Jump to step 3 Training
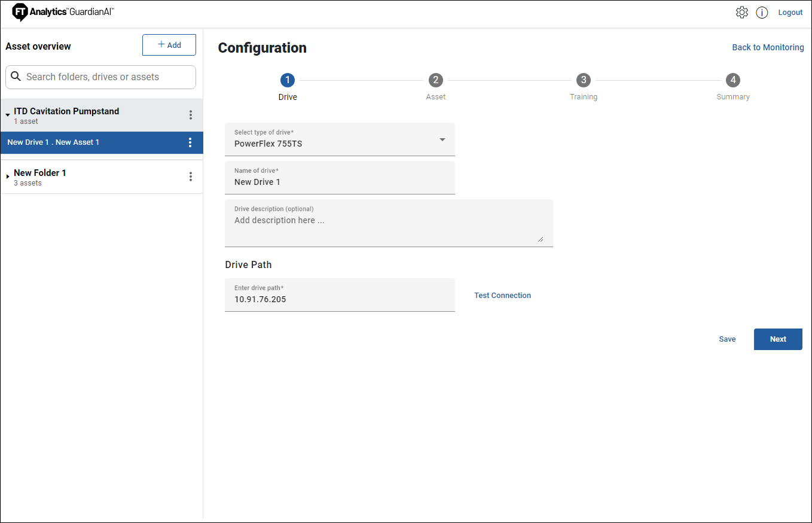Image resolution: width=812 pixels, height=523 pixels. point(583,80)
